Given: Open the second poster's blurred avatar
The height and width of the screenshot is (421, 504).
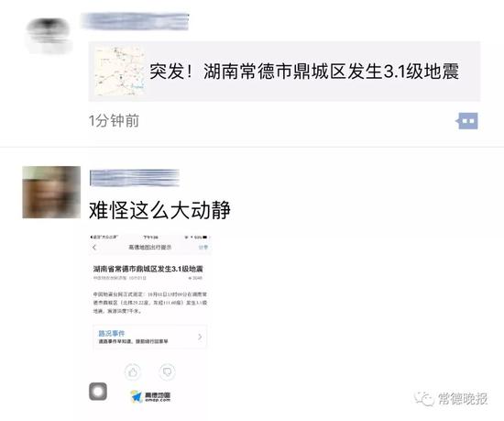Looking at the screenshot, I should coord(51,192).
